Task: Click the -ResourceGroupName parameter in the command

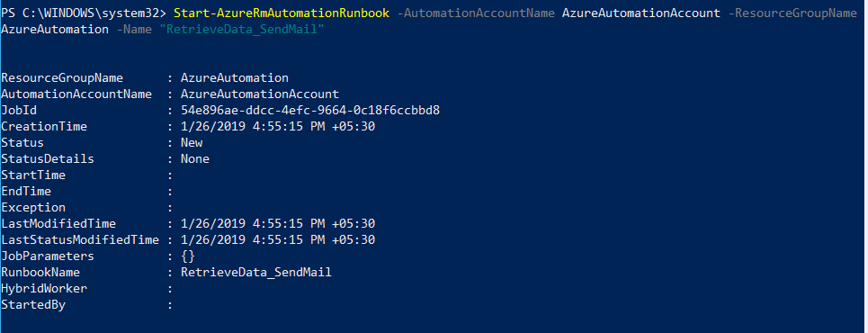Action: coord(792,13)
